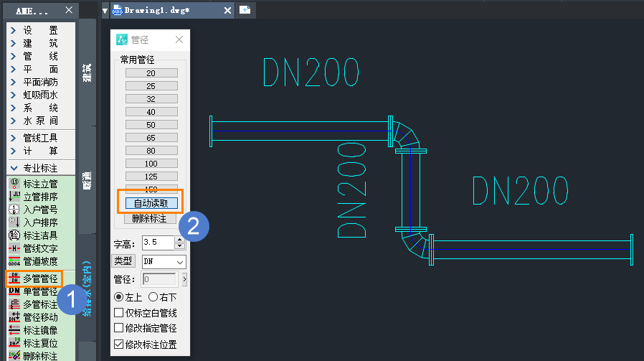Choose pipe diameter 25 button
Screen dimensions: 644x361
click(x=151, y=86)
